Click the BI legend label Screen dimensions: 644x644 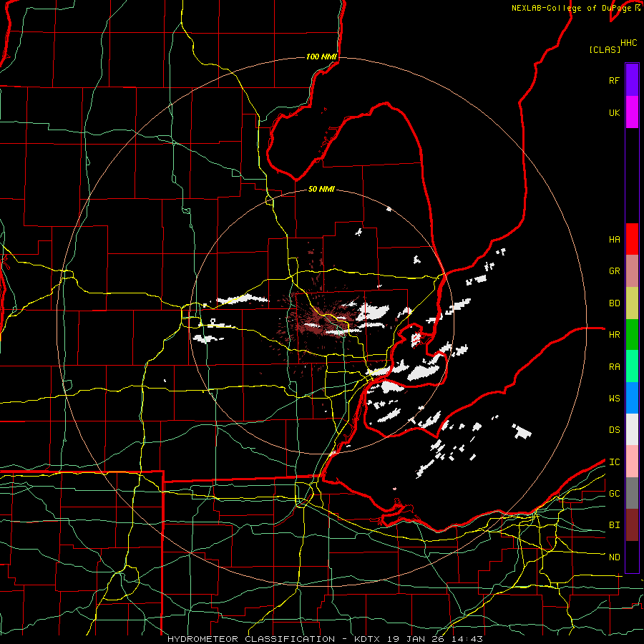(x=615, y=525)
